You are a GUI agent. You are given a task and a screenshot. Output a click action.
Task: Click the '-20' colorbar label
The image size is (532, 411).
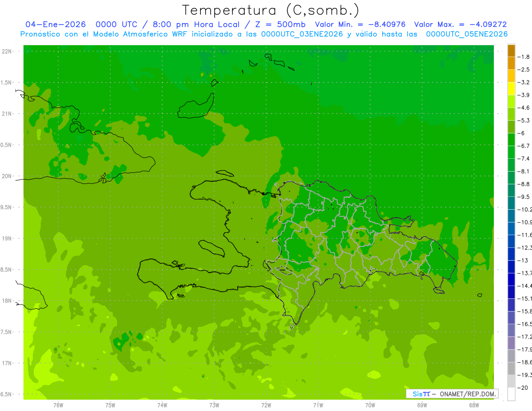pos(522,388)
